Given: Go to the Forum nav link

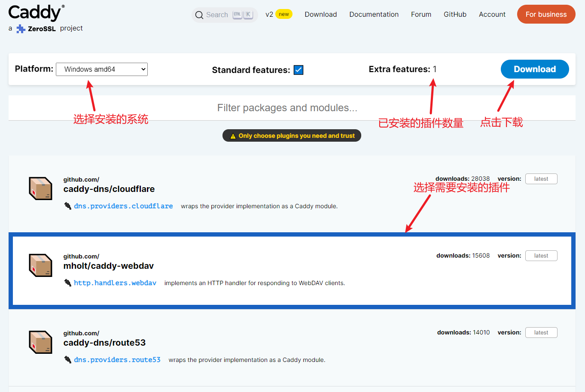Looking at the screenshot, I should 421,14.
